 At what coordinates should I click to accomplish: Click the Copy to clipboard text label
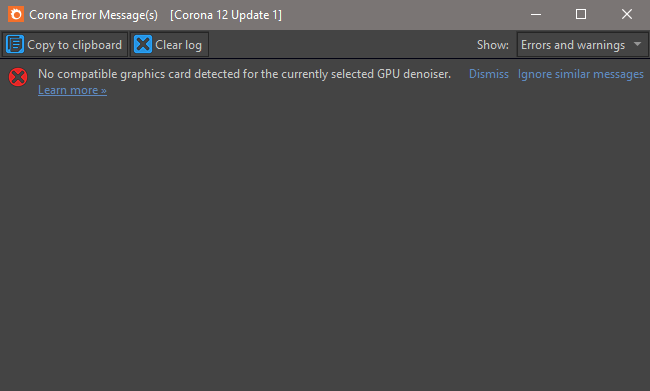pyautogui.click(x=75, y=45)
